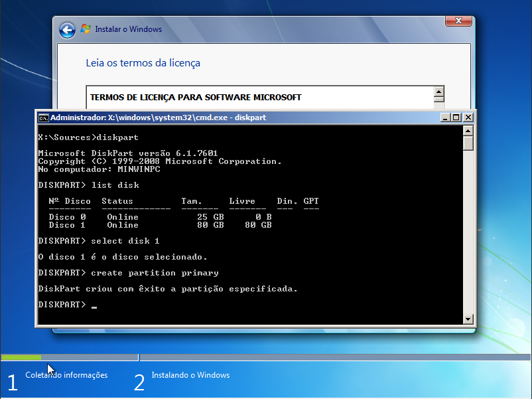
Task: Click the 'Livre' column header
Action: point(242,201)
